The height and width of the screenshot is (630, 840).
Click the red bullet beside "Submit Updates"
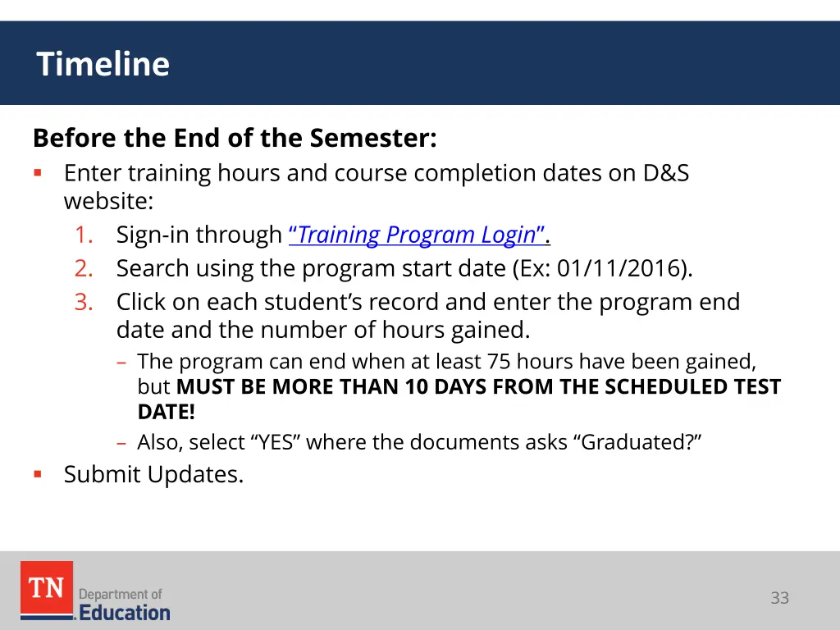click(x=38, y=474)
